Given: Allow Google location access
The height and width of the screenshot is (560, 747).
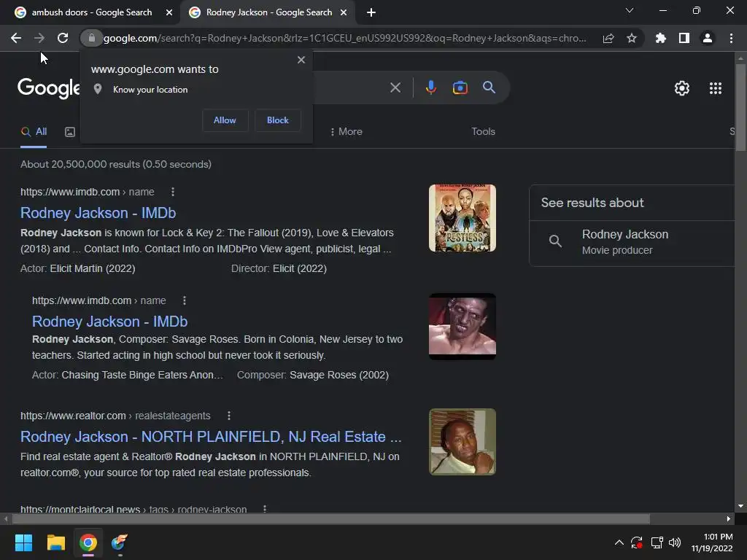Looking at the screenshot, I should click(x=225, y=120).
